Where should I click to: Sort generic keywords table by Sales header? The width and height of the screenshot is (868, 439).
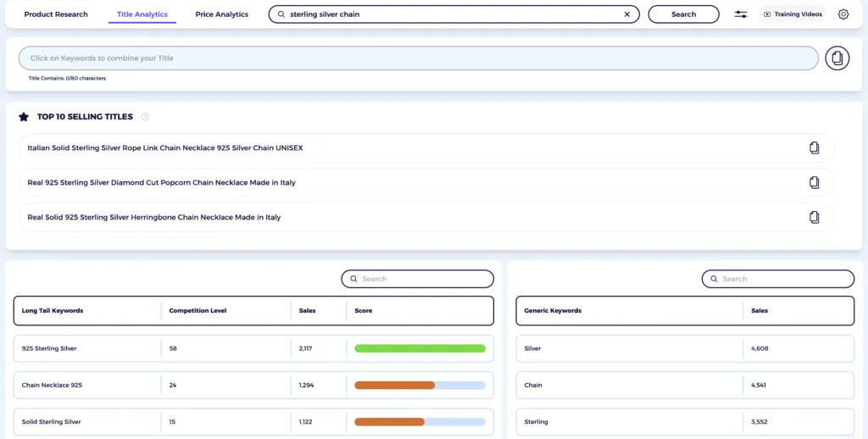(759, 310)
